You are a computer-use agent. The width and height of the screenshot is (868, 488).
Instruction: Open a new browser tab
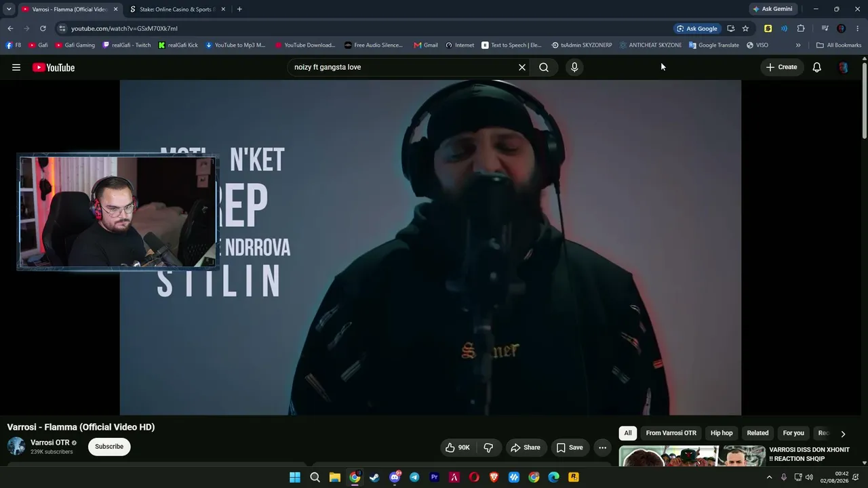pos(239,9)
